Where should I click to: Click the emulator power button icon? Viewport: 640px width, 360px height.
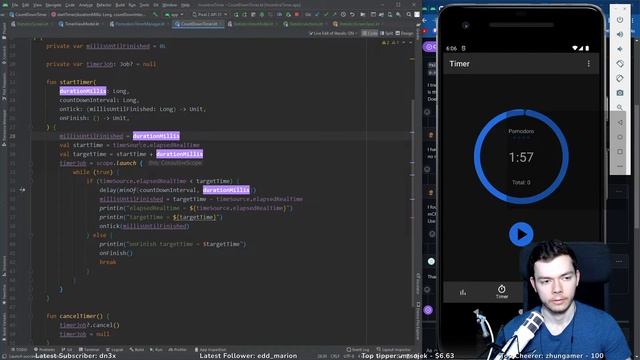[x=620, y=20]
